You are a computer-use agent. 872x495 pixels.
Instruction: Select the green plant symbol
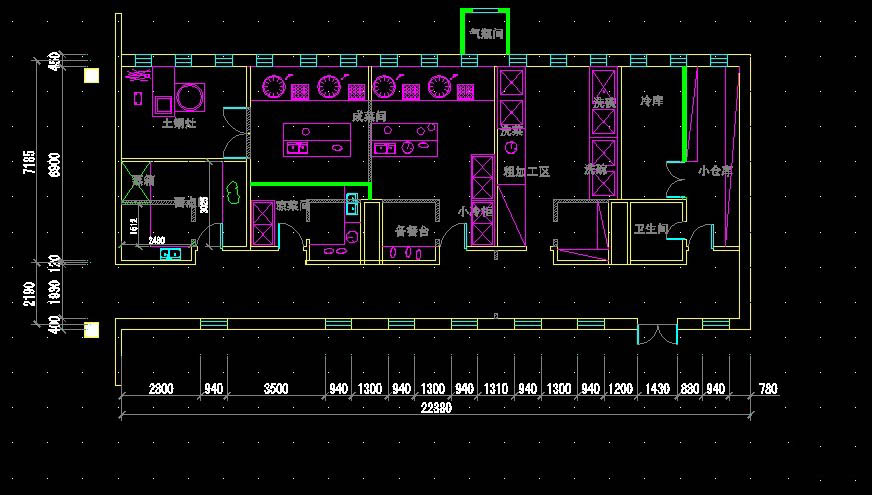point(234,190)
